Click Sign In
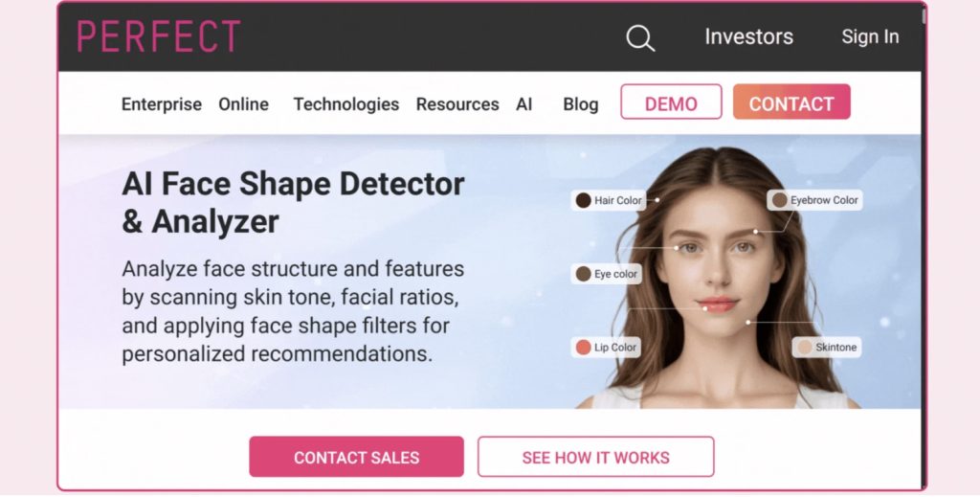 pos(870,37)
